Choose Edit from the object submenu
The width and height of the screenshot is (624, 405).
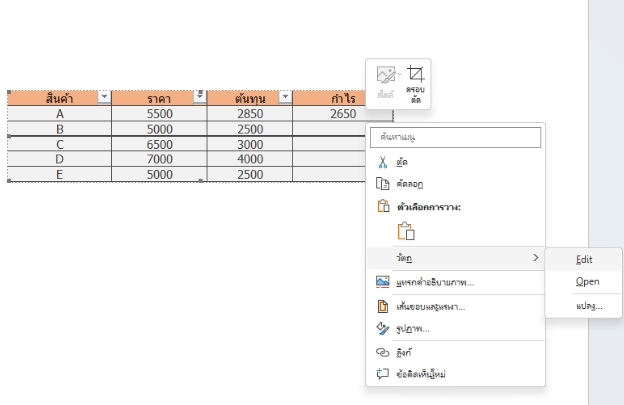click(584, 259)
